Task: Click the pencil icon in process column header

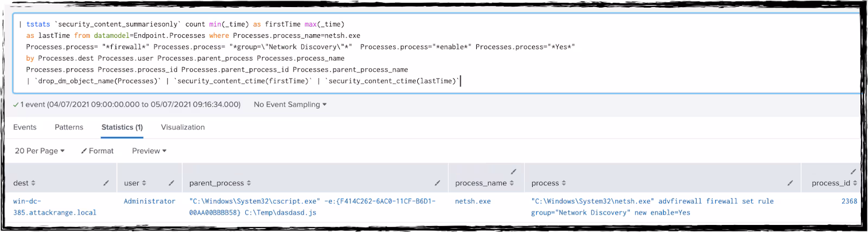Action: 790,183
